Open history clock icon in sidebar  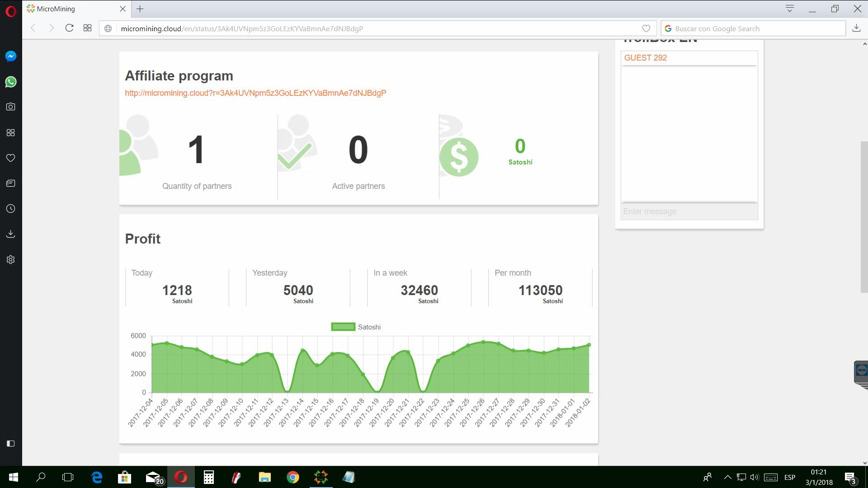[11, 209]
